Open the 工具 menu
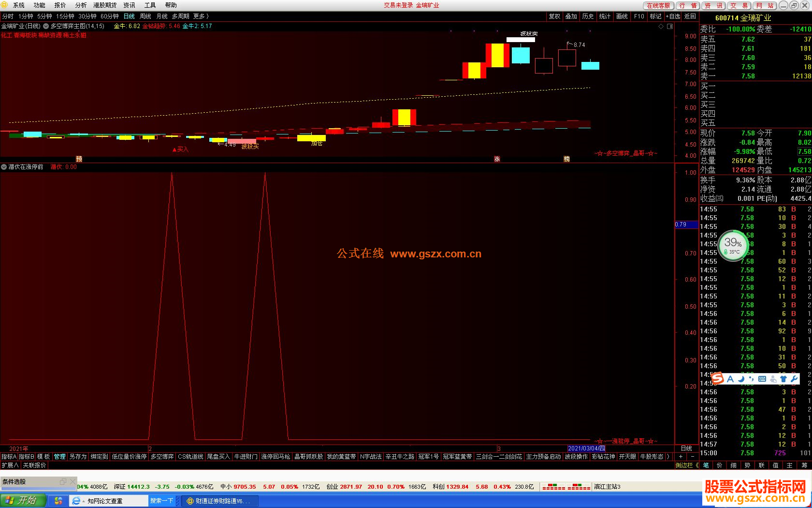The width and height of the screenshot is (812, 508). [150, 5]
